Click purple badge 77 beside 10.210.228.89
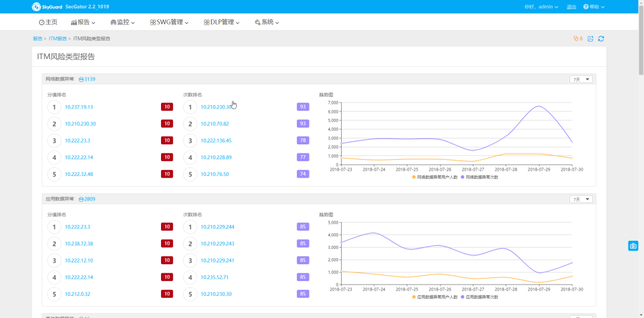Viewport: 644px width, 318px height. point(303,158)
